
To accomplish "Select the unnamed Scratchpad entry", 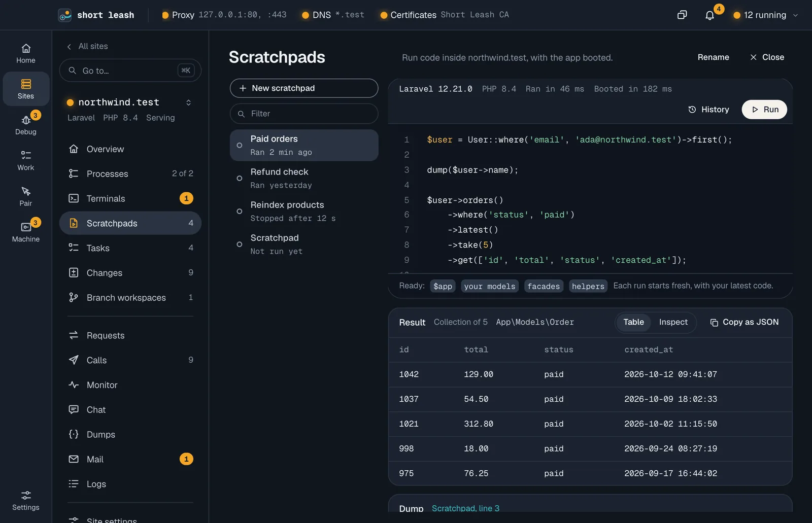I will click(304, 244).
